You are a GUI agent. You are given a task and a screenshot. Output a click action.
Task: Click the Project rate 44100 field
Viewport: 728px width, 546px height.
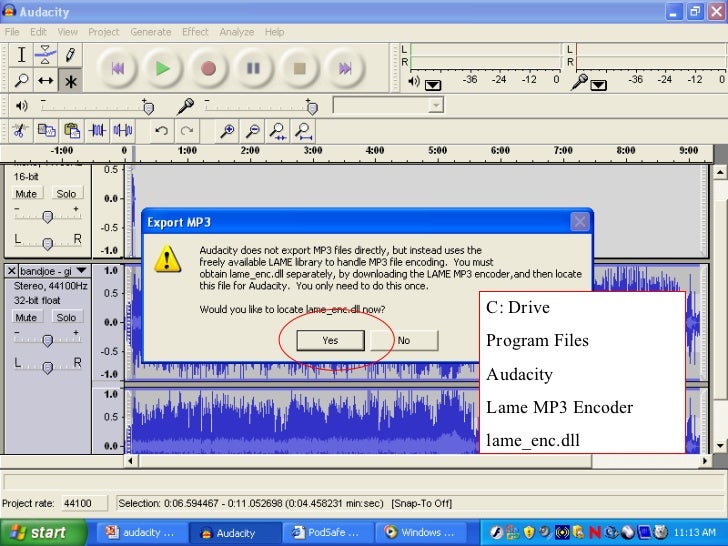(84, 503)
